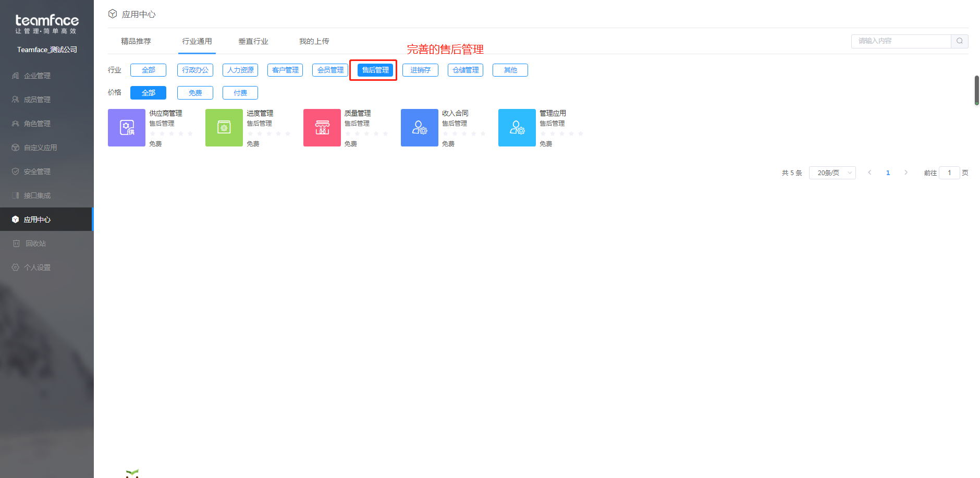The width and height of the screenshot is (980, 478).
Task: Open the light blue 管理应用 app icon
Action: pos(517,128)
